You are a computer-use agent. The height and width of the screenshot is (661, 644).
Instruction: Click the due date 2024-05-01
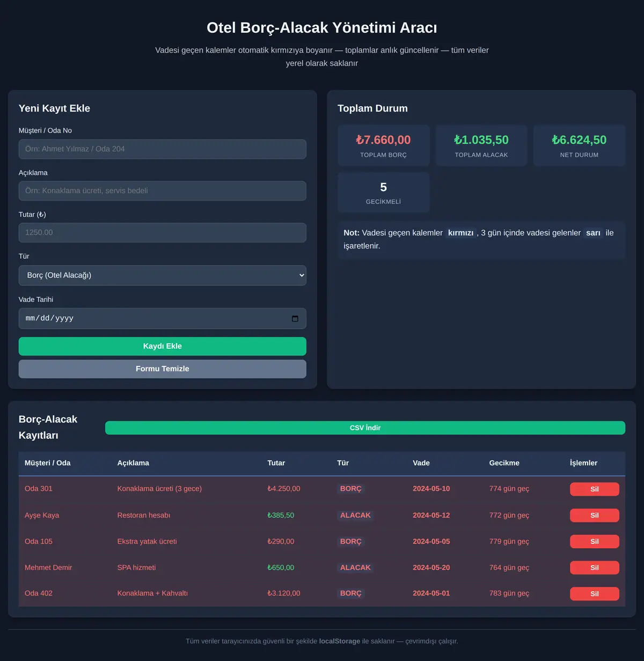(431, 593)
